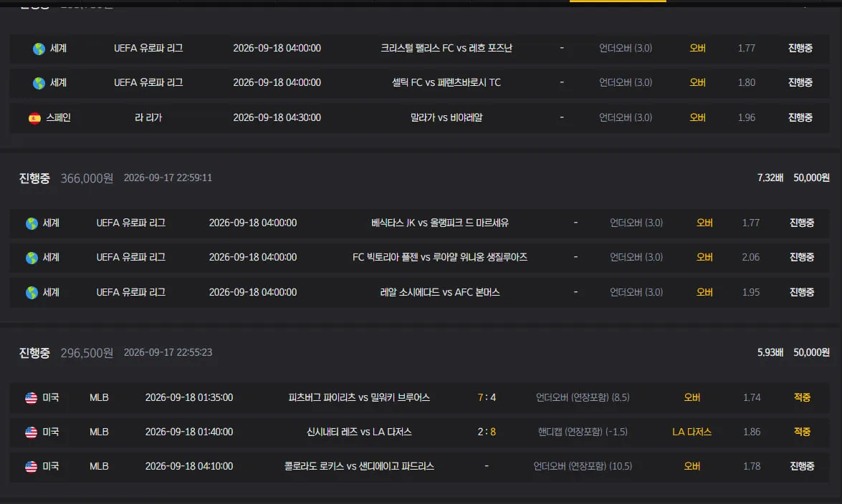Click LA 다저스 handicap pick
Screen dimensions: 842x504
(692, 432)
